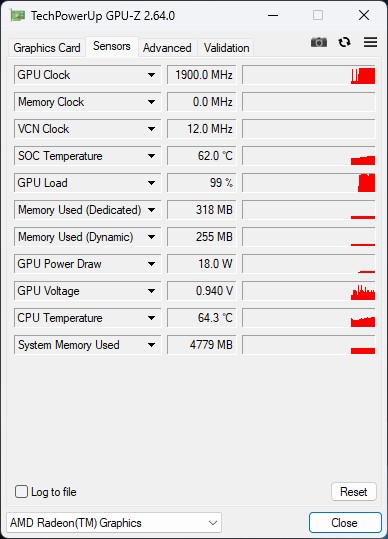Open the GPU Load dropdown arrow
This screenshot has height=539, width=388.
151,183
